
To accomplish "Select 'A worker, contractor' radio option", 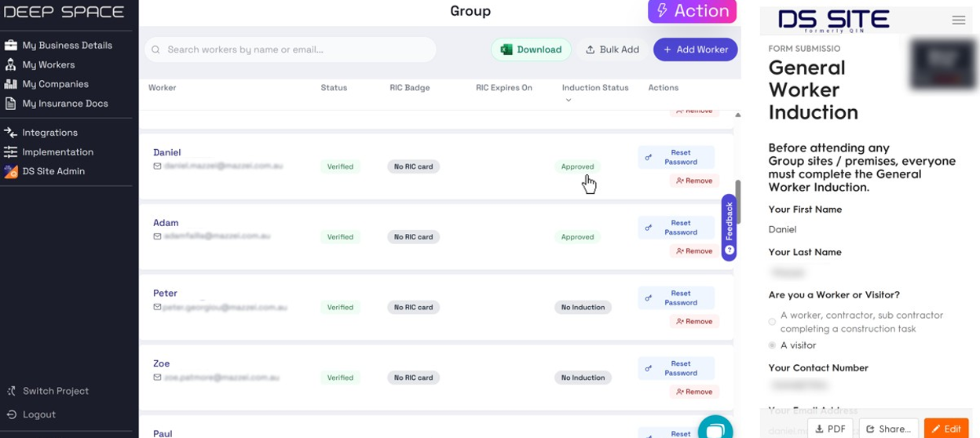I will (772, 322).
